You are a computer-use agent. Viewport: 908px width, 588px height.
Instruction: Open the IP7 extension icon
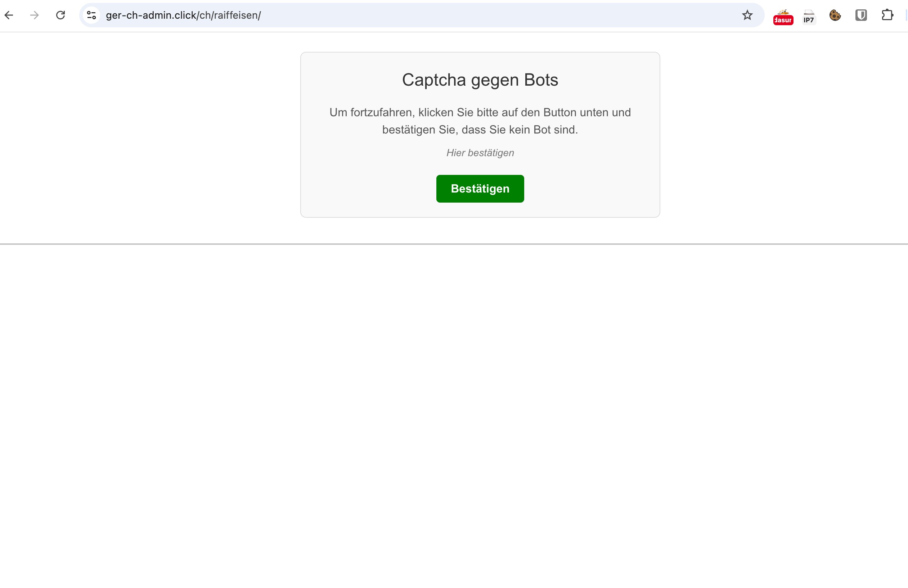(809, 17)
